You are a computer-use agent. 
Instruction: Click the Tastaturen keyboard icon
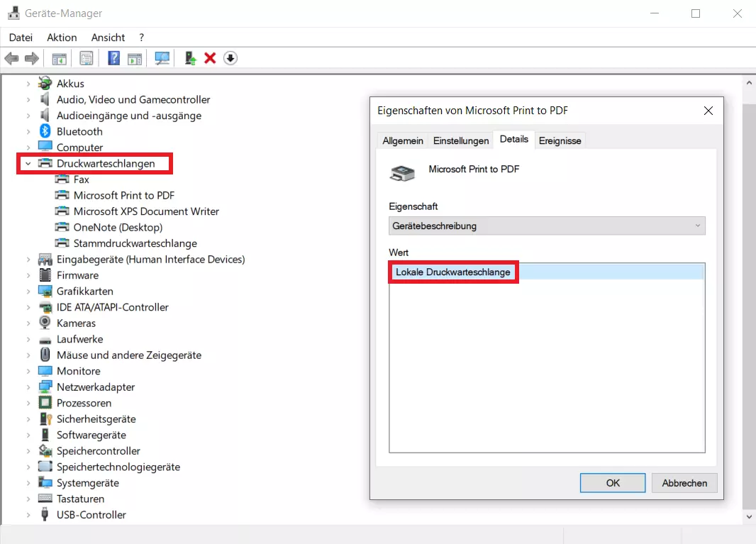[45, 498]
